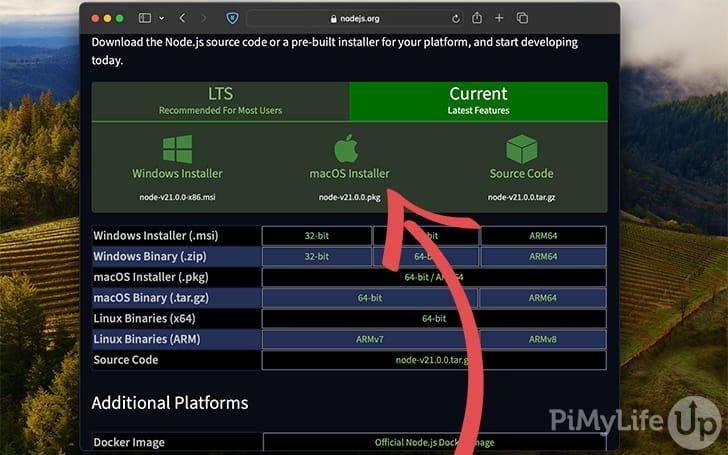Select 64-bit / ARM64 macOS Installer (.pkg)

point(434,277)
